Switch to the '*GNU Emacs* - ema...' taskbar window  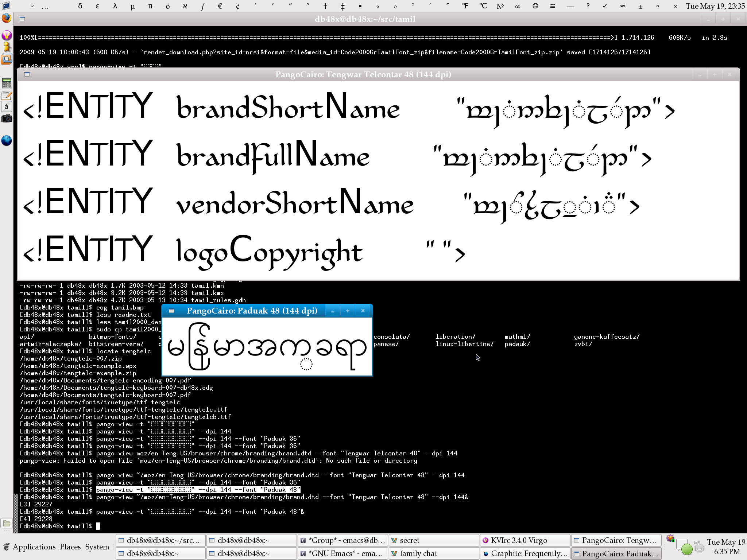[x=343, y=553]
